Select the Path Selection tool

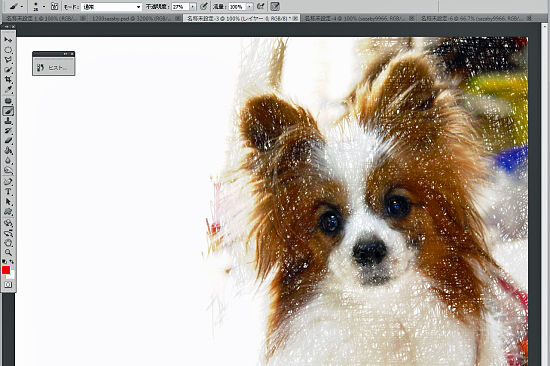pos(8,202)
